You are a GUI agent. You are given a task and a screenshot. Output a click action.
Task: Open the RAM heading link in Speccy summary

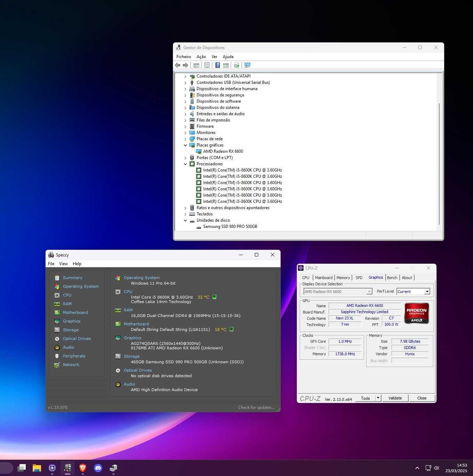click(x=128, y=310)
